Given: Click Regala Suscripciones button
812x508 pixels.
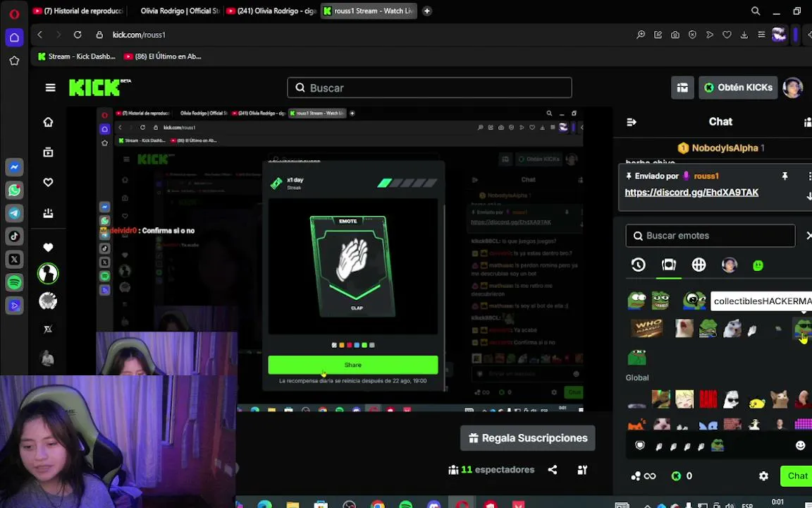Looking at the screenshot, I should (x=528, y=438).
